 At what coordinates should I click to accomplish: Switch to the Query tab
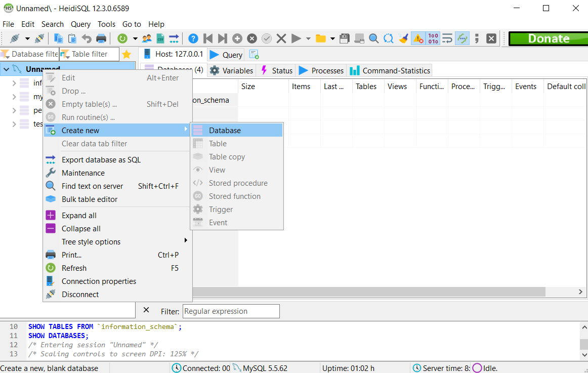226,55
